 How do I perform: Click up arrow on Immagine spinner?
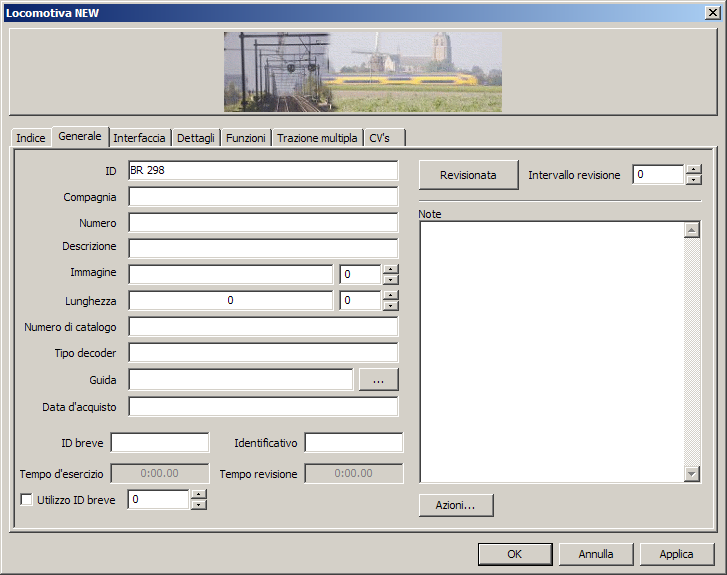point(391,269)
